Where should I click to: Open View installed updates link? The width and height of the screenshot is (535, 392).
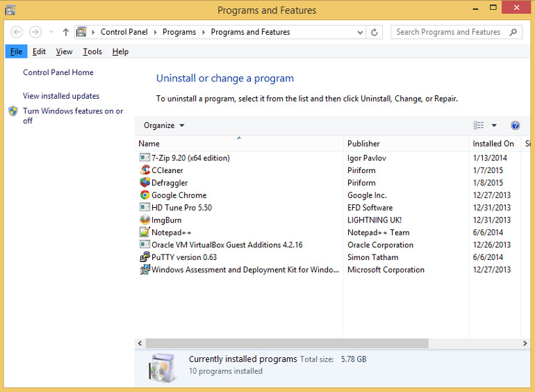point(61,96)
